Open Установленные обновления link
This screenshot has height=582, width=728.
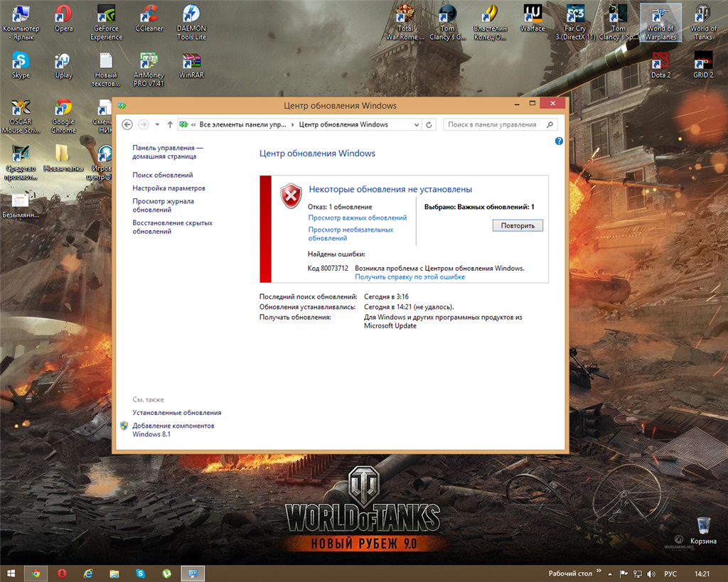coord(177,413)
